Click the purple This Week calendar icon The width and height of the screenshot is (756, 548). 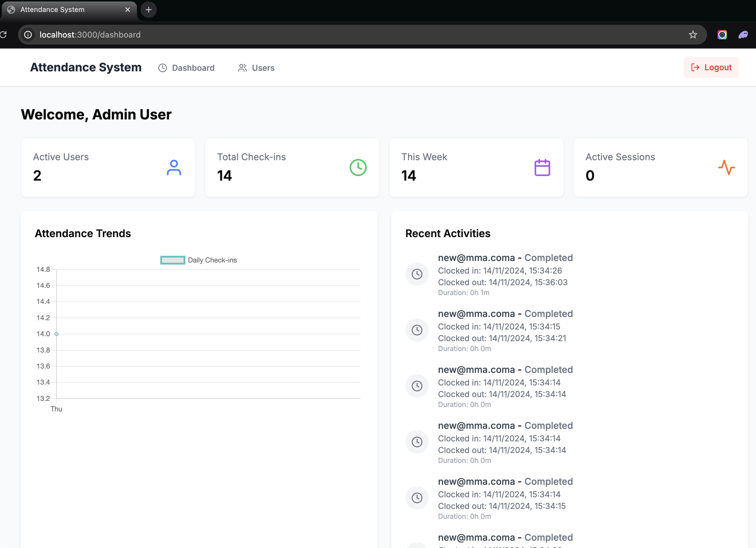(x=542, y=168)
